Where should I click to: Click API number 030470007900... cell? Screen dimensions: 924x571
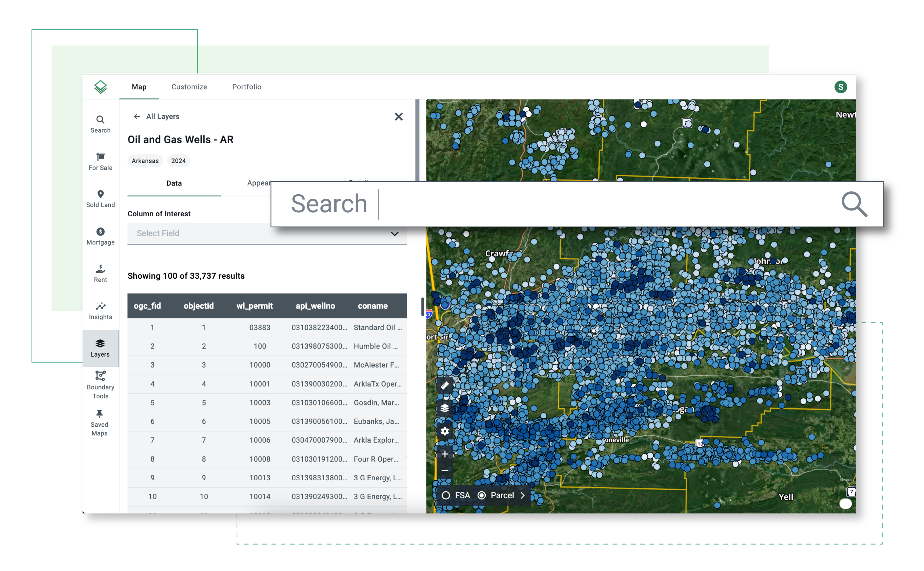pos(319,440)
